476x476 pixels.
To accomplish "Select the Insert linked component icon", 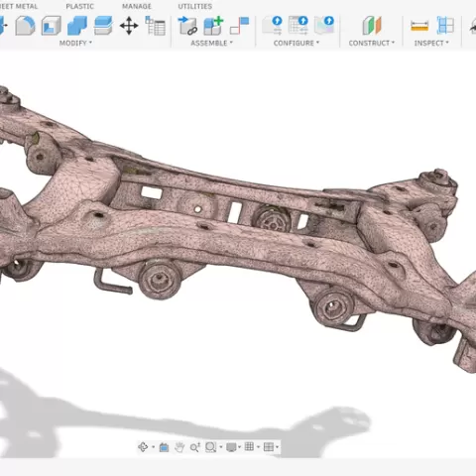I will pos(187,26).
